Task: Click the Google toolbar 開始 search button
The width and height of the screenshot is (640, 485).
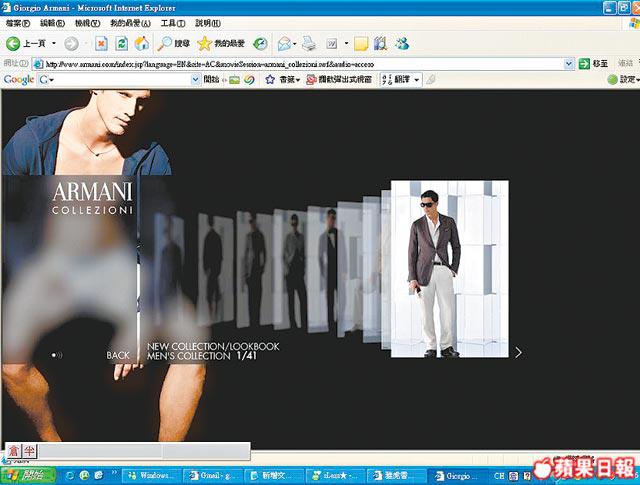Action: pos(211,80)
